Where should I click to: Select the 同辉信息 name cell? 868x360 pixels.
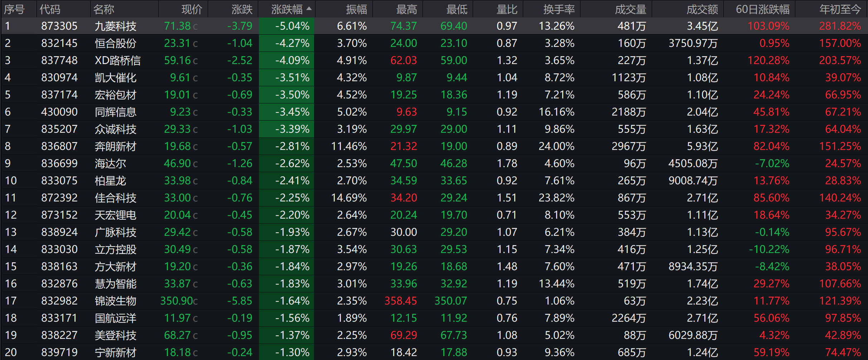point(116,112)
